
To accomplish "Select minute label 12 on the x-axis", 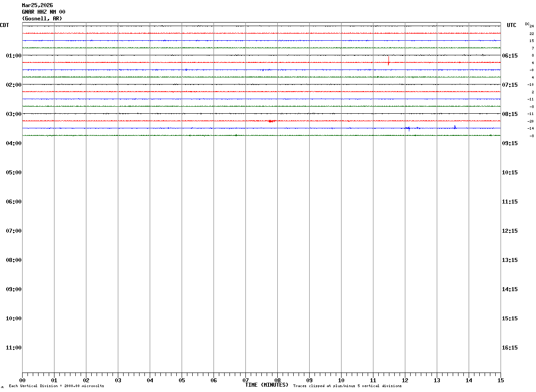I will 405,380.
